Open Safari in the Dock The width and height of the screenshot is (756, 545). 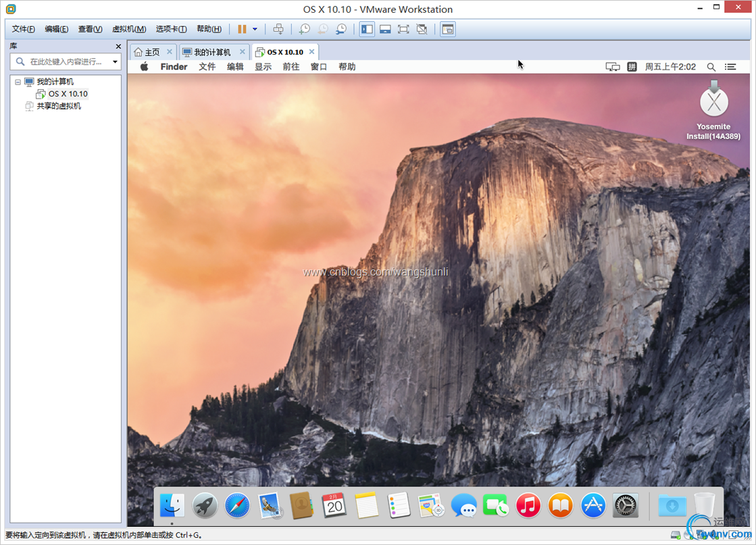(237, 505)
